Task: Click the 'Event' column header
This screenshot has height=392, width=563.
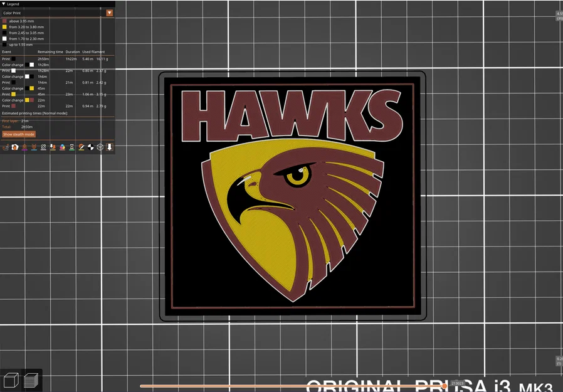Action: 6,51
